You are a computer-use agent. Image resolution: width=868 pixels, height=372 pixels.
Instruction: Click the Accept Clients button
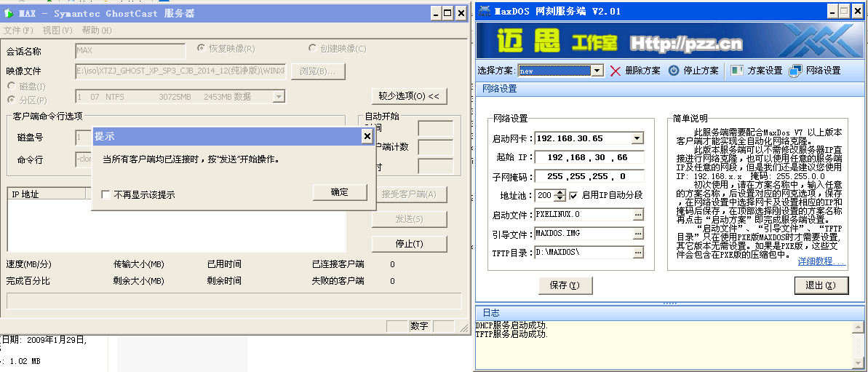click(409, 194)
